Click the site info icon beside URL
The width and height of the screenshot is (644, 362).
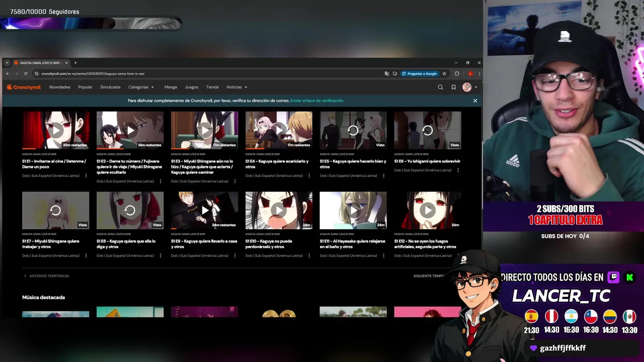click(x=36, y=73)
